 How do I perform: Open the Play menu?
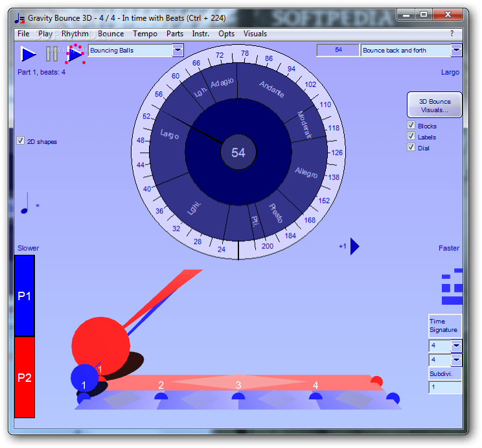(45, 34)
